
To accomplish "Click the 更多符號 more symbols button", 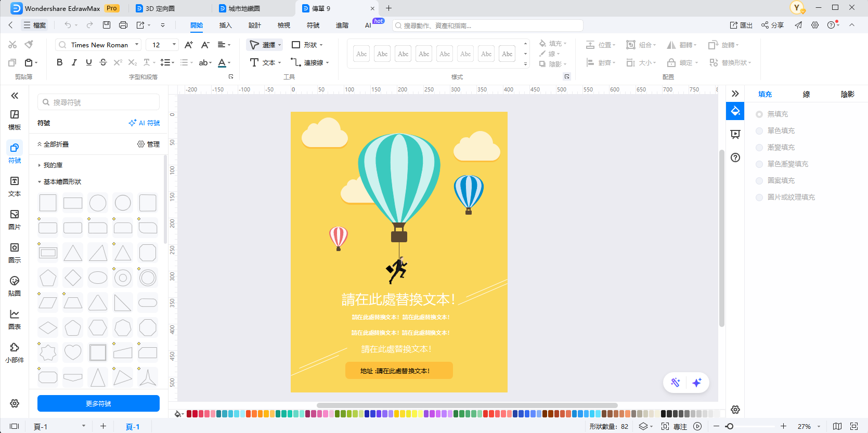I will [x=98, y=403].
